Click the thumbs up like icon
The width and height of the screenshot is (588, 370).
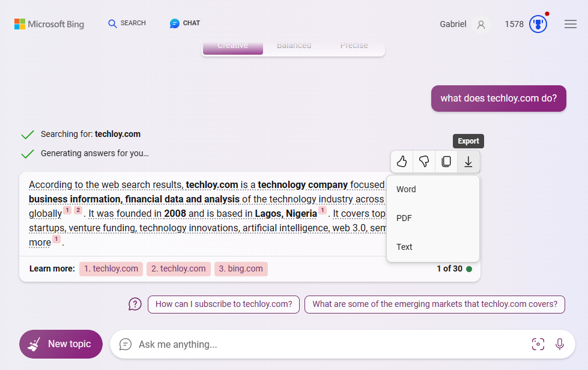(x=402, y=162)
